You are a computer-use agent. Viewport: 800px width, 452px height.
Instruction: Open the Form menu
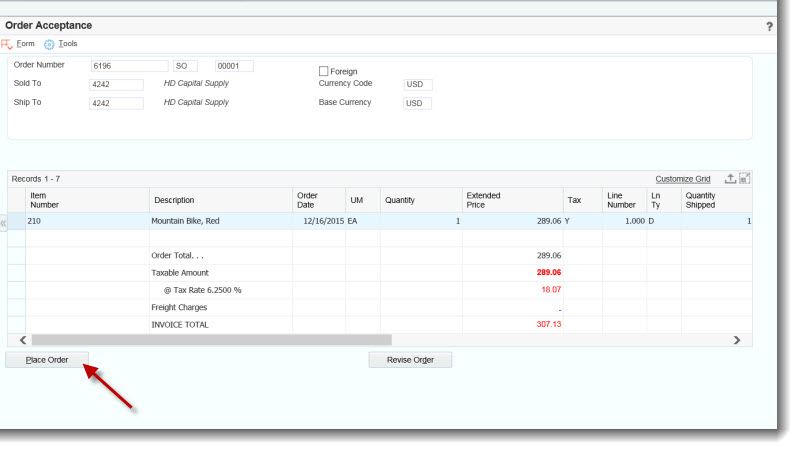[26, 44]
